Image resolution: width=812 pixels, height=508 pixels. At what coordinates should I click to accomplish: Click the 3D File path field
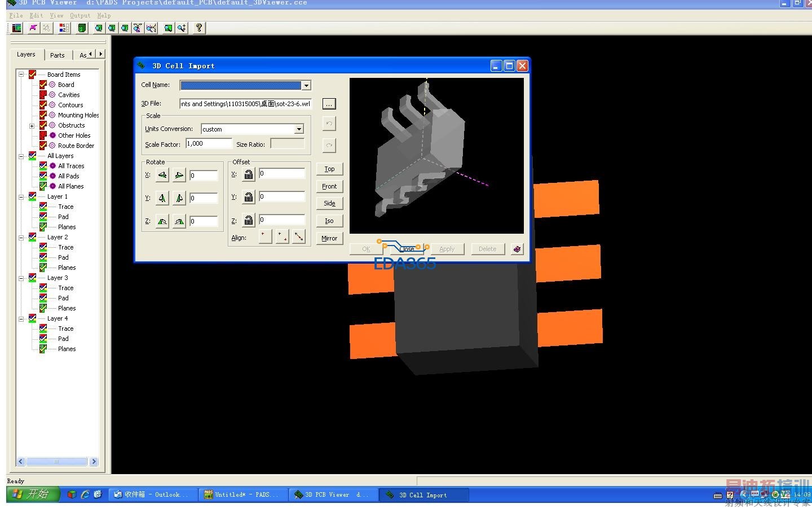tap(246, 104)
